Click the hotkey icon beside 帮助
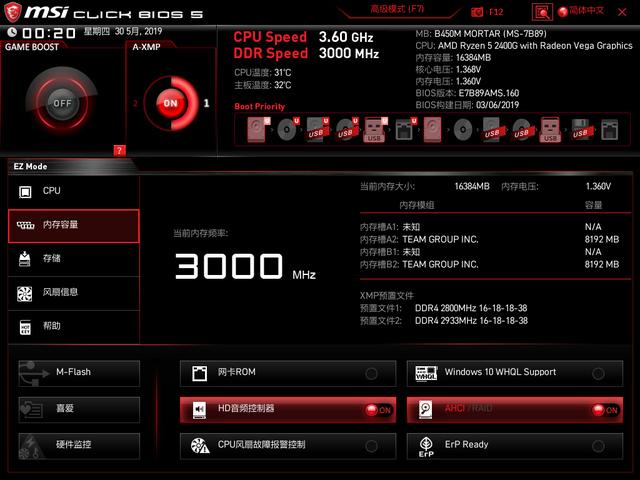 [x=25, y=327]
